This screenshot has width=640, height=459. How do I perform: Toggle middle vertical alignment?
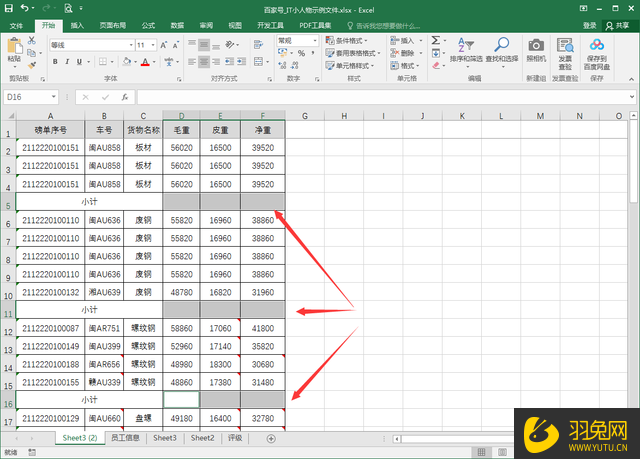coord(204,44)
